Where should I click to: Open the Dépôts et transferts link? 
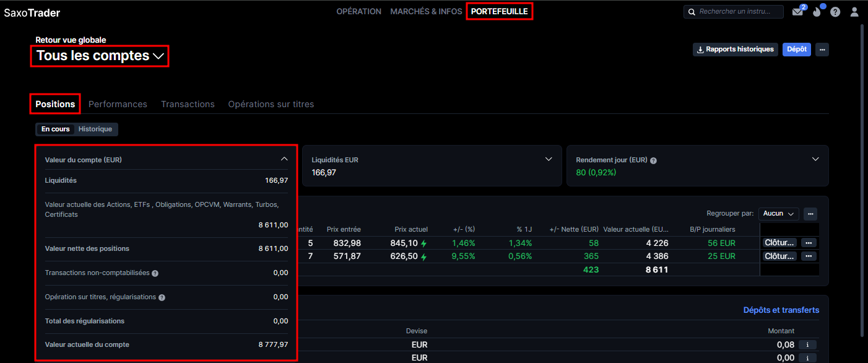point(781,310)
